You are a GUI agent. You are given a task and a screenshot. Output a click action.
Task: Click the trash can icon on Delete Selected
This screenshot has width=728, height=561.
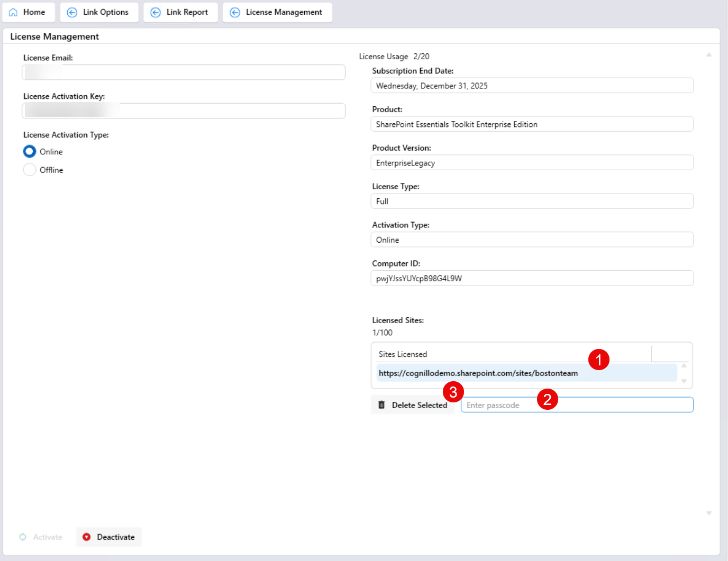coord(381,405)
